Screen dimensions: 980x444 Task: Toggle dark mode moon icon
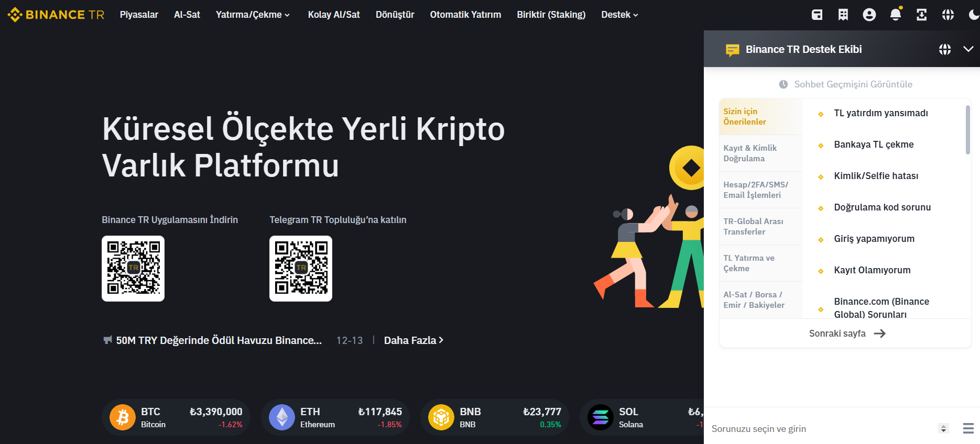974,15
